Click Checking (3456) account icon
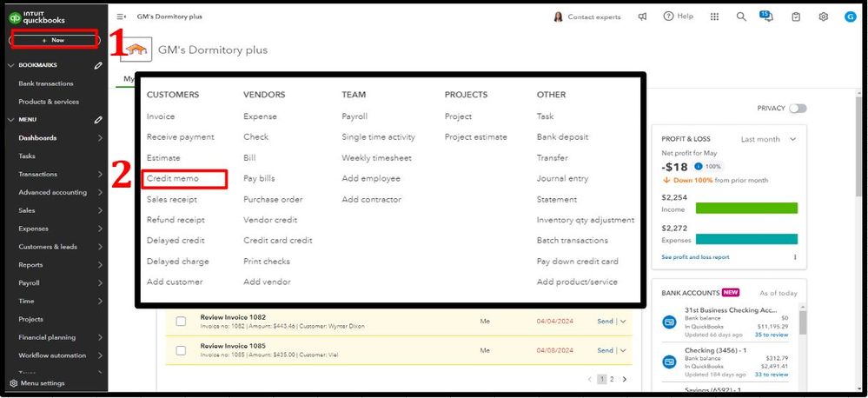 coord(669,362)
